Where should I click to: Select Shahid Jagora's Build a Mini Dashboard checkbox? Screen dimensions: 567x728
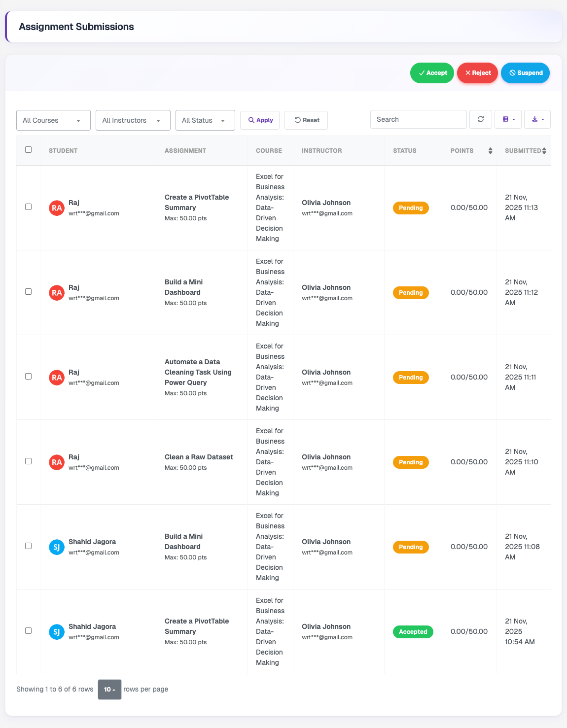coord(29,546)
